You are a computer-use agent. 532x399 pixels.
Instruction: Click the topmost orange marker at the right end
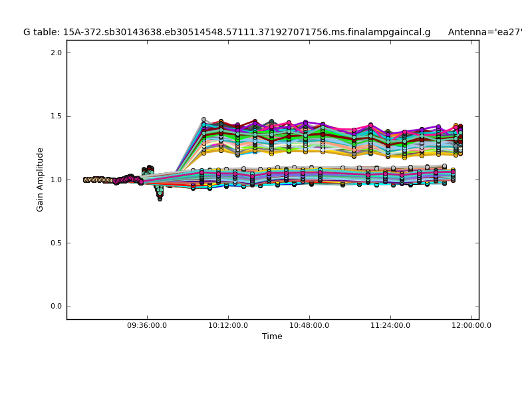[456, 126]
